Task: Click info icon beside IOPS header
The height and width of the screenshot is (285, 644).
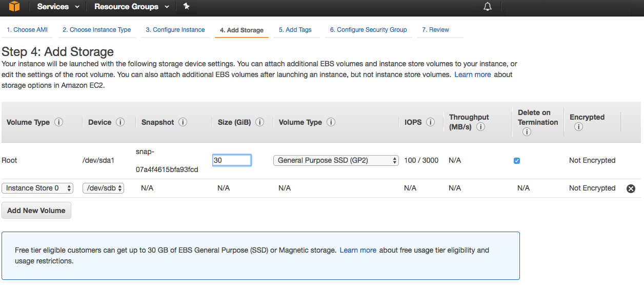Action: click(x=431, y=122)
